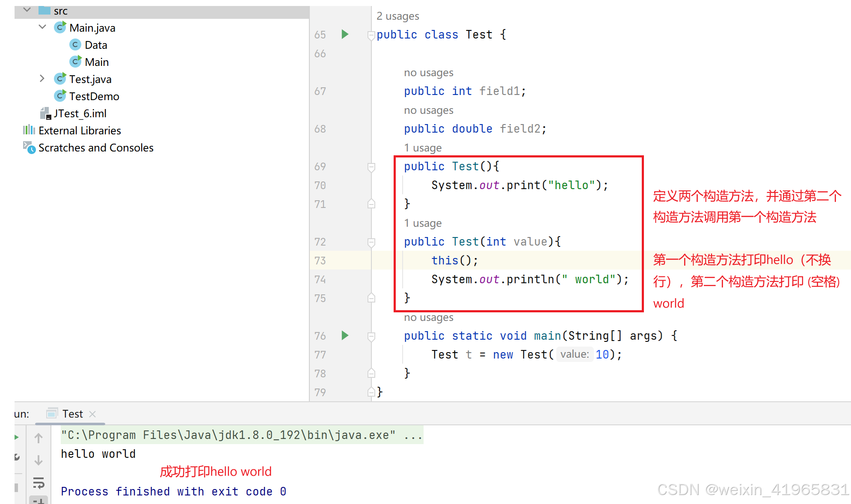Open Scratches and Consoles

[x=96, y=148]
